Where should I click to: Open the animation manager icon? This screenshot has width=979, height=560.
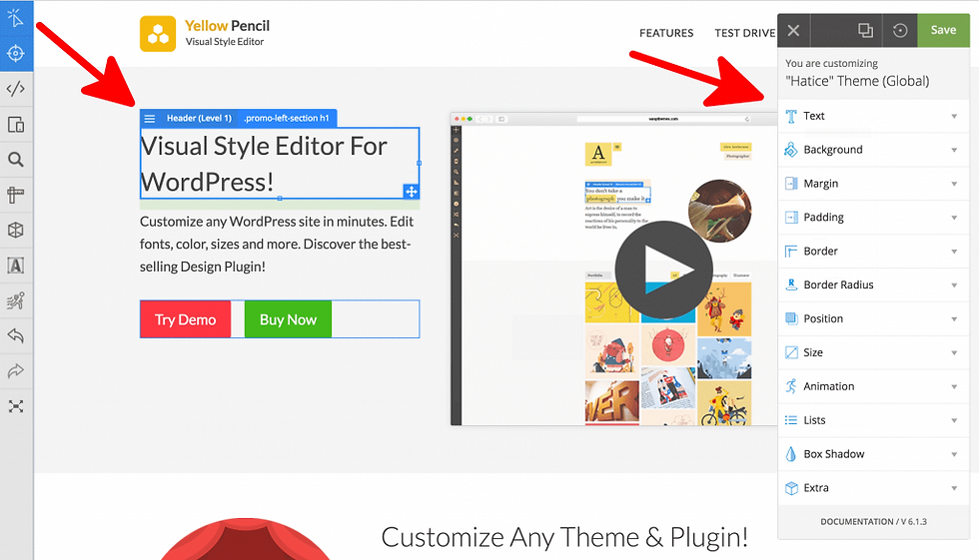pyautogui.click(x=16, y=300)
